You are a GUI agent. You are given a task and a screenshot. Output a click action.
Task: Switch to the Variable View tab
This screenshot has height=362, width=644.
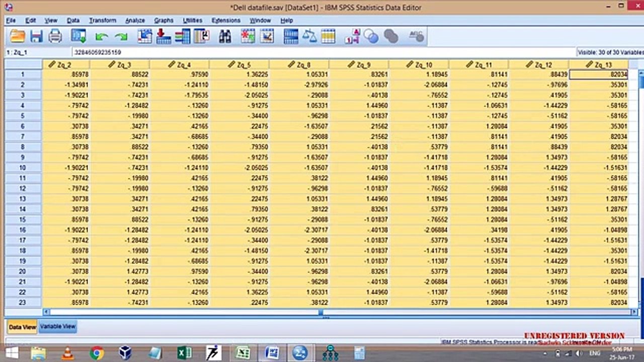coord(58,327)
